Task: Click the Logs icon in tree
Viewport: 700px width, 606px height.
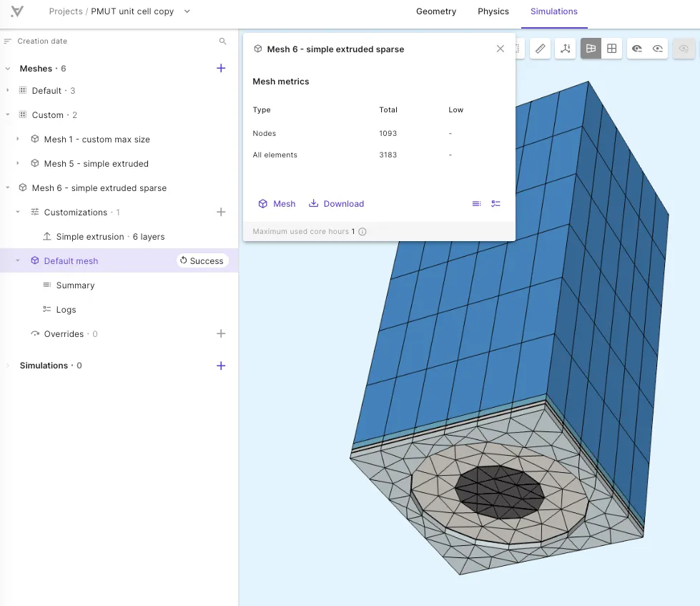Action: click(x=47, y=309)
